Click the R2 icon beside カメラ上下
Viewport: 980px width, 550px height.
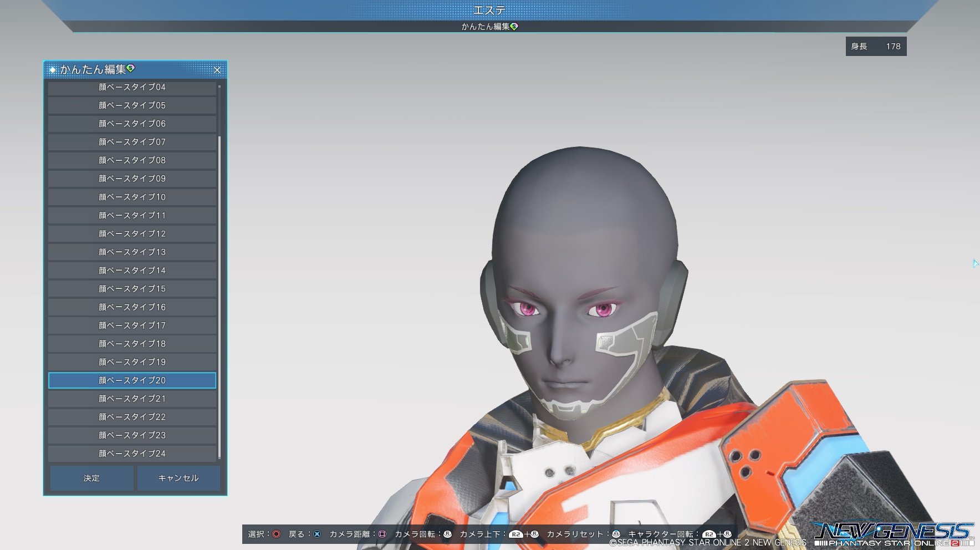tap(515, 534)
